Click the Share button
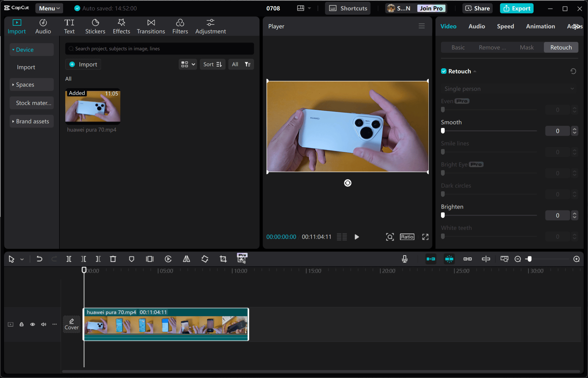The image size is (588, 378). click(477, 8)
